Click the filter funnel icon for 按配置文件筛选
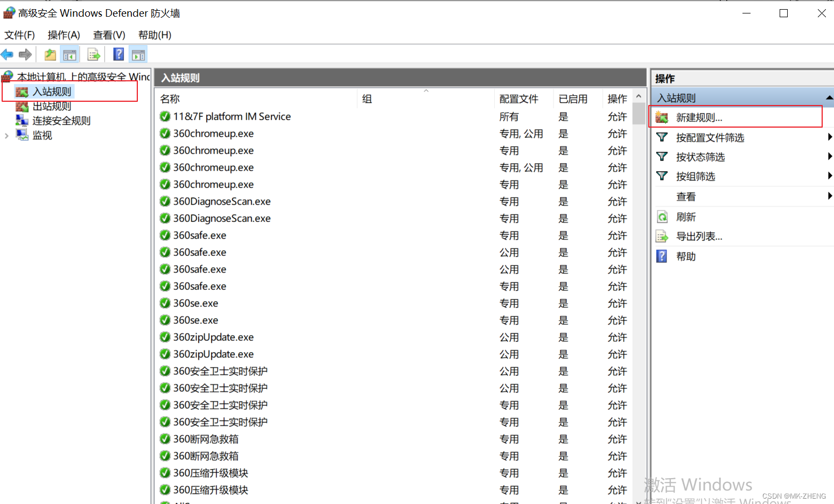The width and height of the screenshot is (834, 504). (662, 137)
